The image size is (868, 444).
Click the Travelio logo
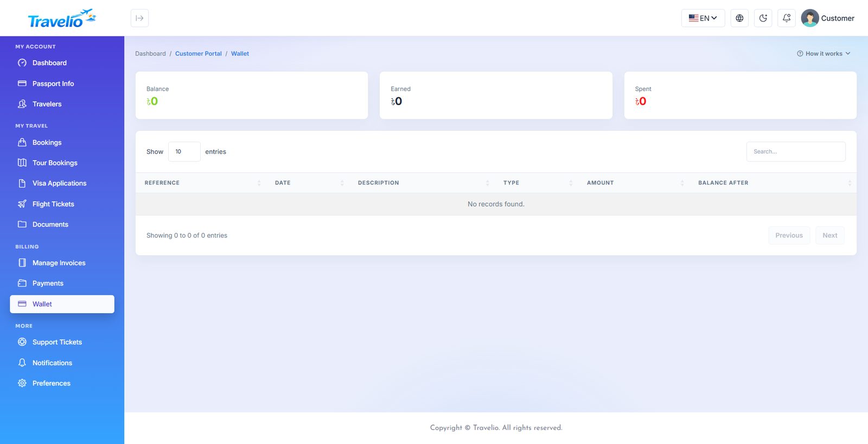tap(62, 18)
